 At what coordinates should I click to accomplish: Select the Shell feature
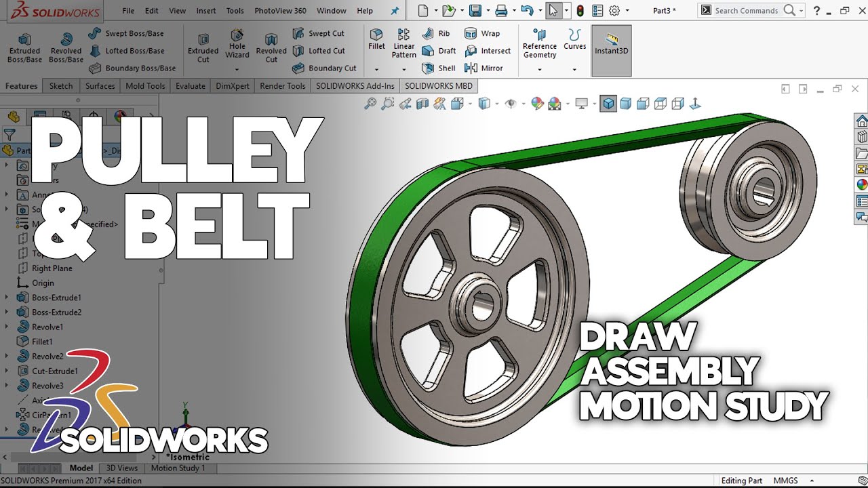click(x=438, y=68)
